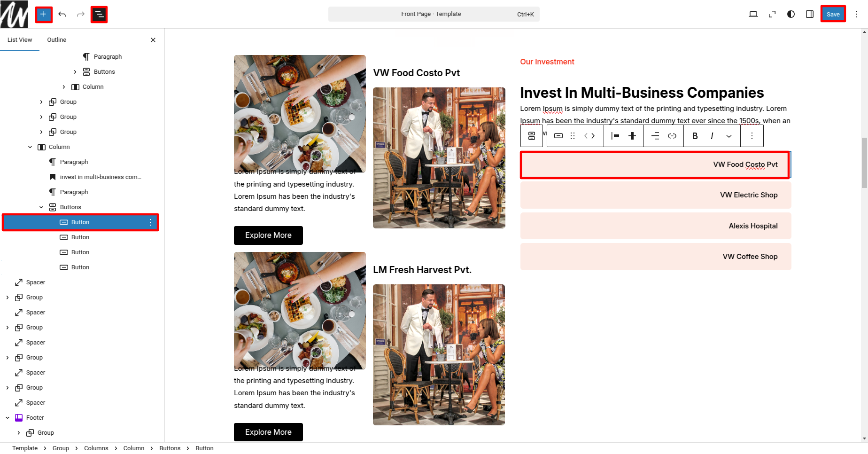Screen dimensions: 868x454
Task: Select the Footer item in List View
Action: (35, 418)
